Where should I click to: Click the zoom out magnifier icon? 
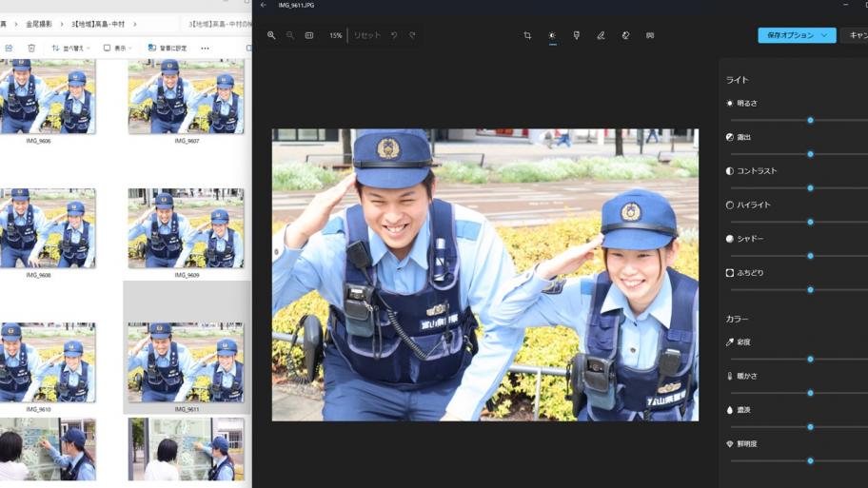click(290, 35)
